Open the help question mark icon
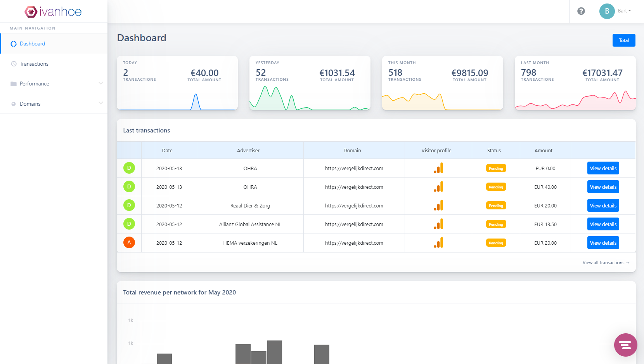The height and width of the screenshot is (364, 644). (581, 11)
